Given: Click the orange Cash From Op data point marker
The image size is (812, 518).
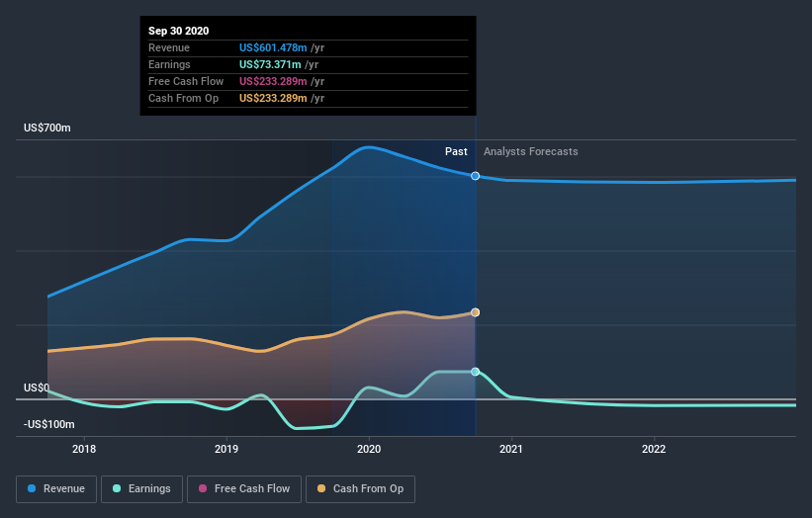Looking at the screenshot, I should [x=475, y=312].
